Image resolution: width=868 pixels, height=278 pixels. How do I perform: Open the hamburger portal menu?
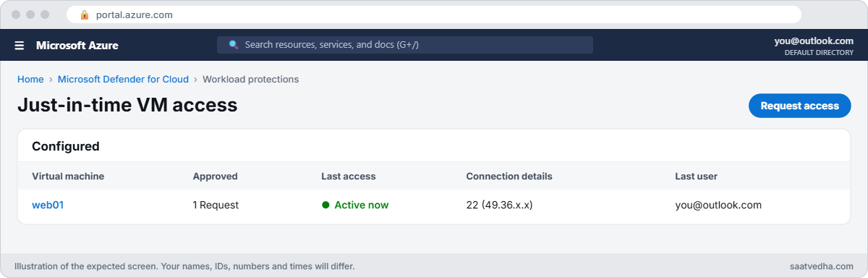[x=20, y=46]
